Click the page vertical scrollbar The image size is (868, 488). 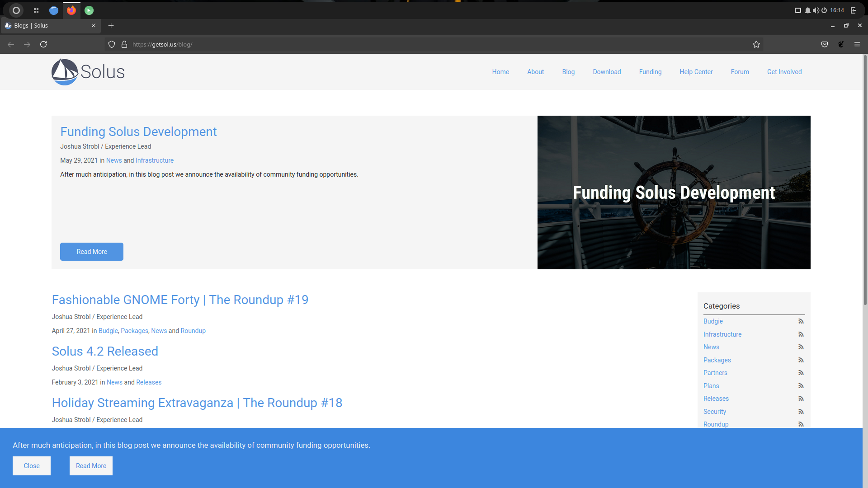click(865, 181)
